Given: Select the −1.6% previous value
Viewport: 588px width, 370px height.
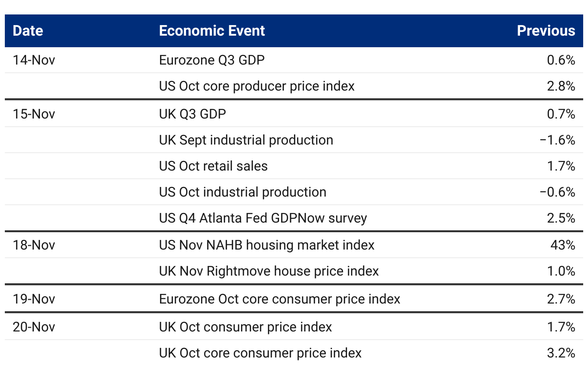Looking at the screenshot, I should coord(558,140).
